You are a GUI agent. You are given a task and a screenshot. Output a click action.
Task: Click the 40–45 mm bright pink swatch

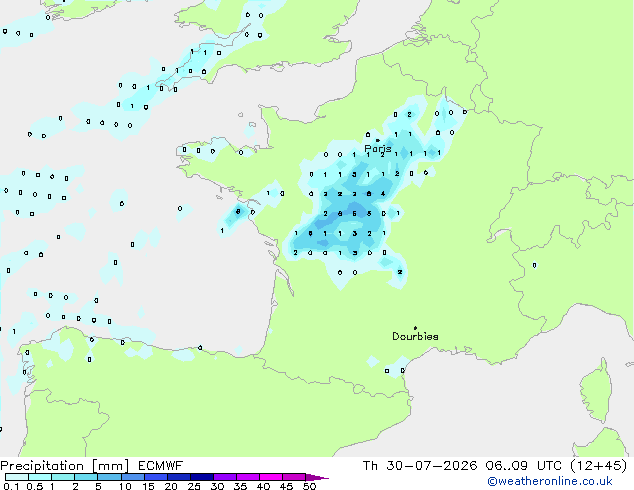tap(271, 477)
